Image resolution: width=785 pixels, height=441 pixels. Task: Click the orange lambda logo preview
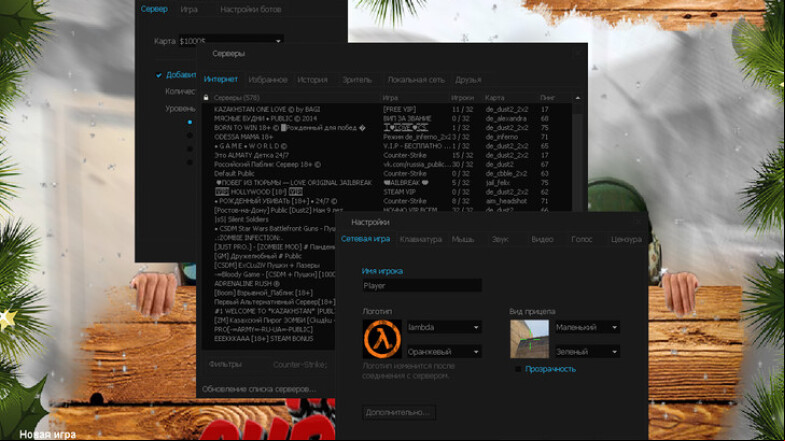click(382, 339)
